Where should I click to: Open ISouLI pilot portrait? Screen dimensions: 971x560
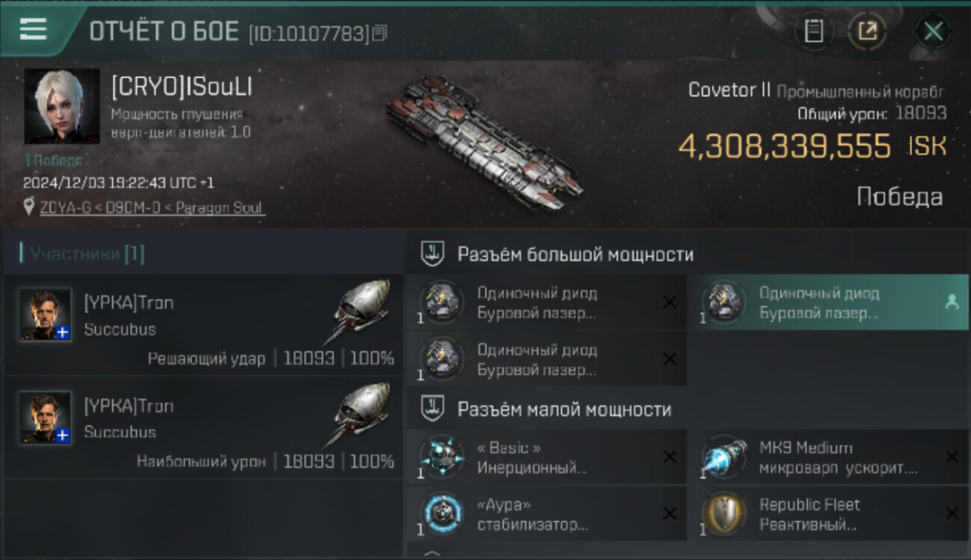[62, 106]
